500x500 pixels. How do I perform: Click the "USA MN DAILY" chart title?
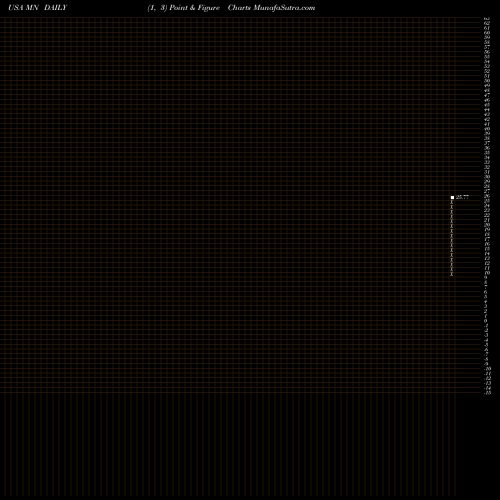click(x=38, y=8)
